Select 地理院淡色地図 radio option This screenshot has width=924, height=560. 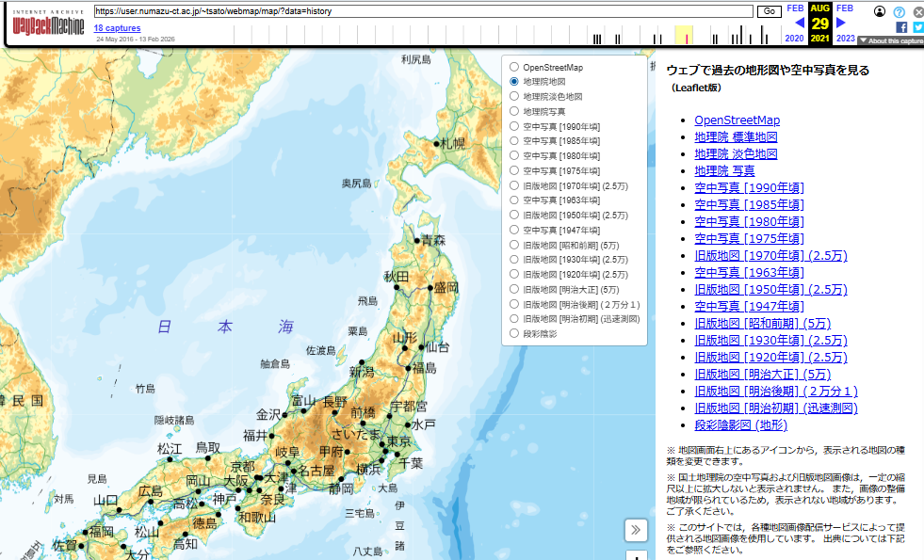[x=514, y=97]
